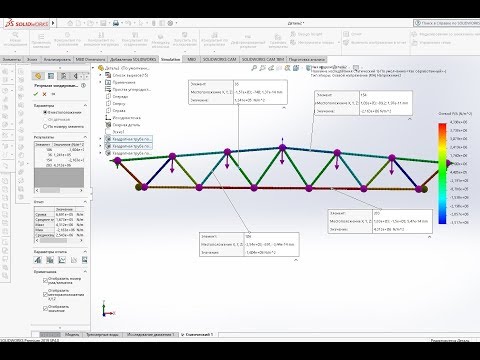Click Results table horizontal scrollbar
This screenshot has width=480, height=360.
click(59, 190)
